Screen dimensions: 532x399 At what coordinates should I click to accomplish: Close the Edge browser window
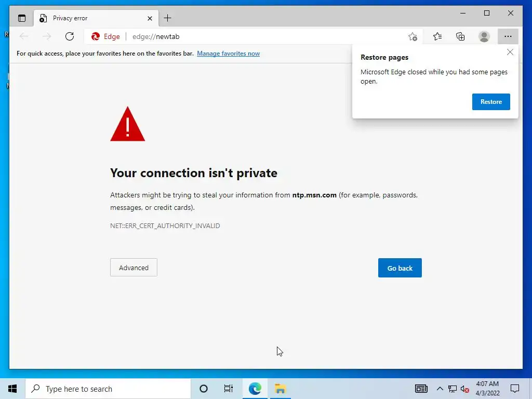click(510, 13)
